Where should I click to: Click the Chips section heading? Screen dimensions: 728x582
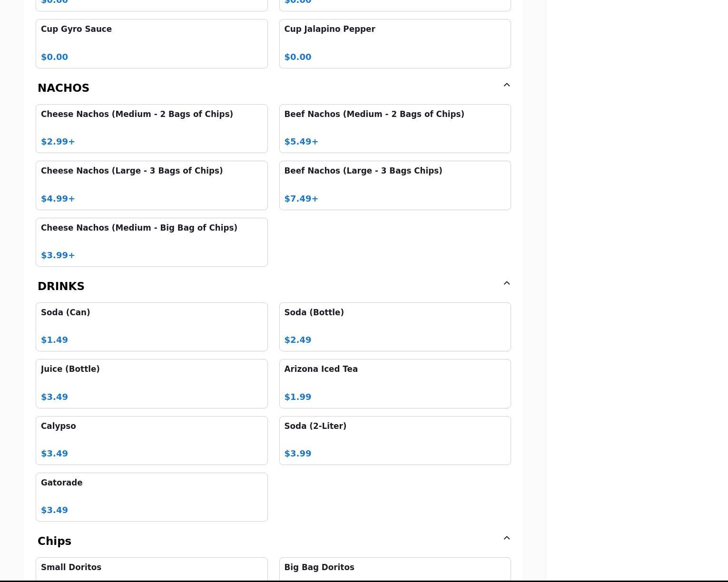click(x=54, y=541)
